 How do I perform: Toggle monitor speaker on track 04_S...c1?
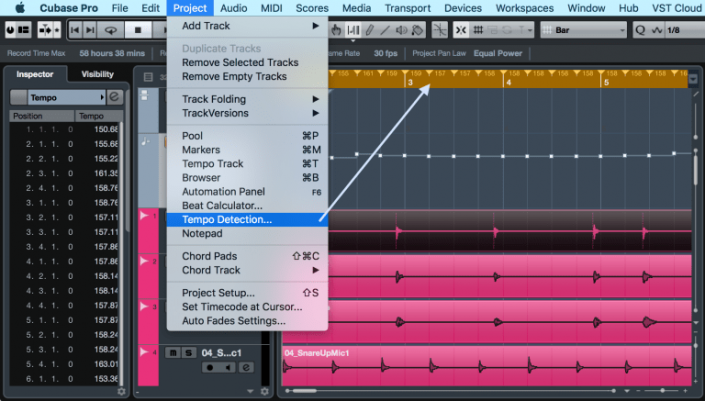pyautogui.click(x=228, y=367)
